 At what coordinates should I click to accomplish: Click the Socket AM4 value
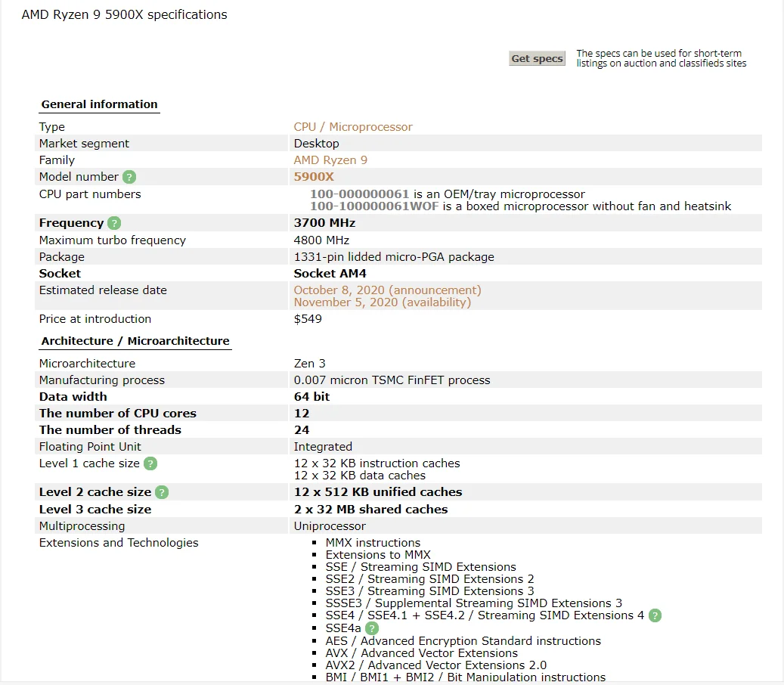coord(330,274)
